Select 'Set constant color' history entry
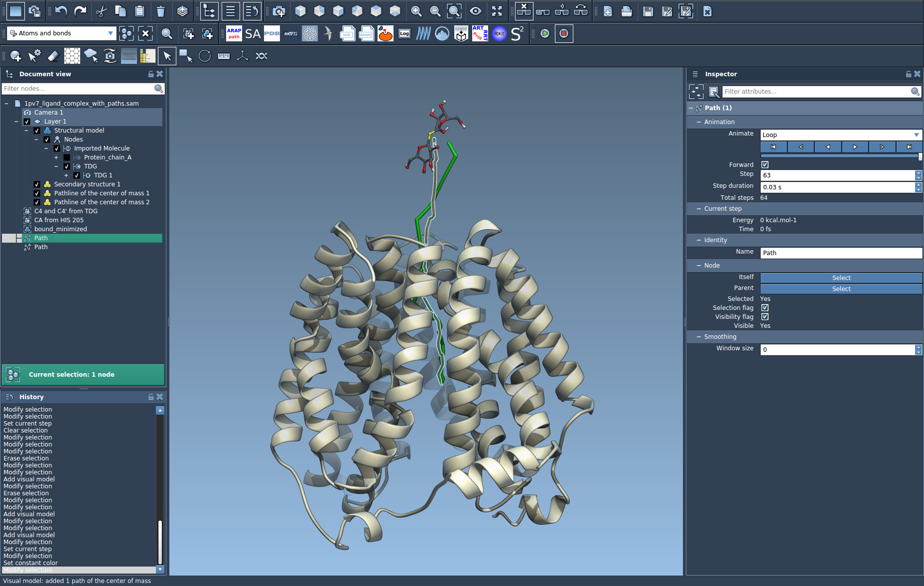Viewport: 924px width, 586px height. point(30,563)
